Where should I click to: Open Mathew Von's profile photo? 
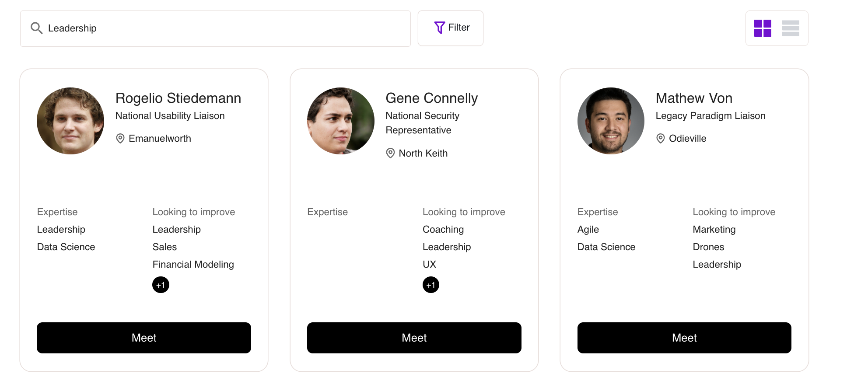[x=611, y=121]
